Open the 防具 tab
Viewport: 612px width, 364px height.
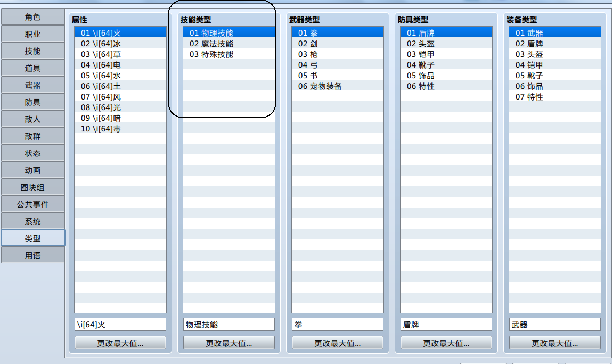(x=33, y=102)
